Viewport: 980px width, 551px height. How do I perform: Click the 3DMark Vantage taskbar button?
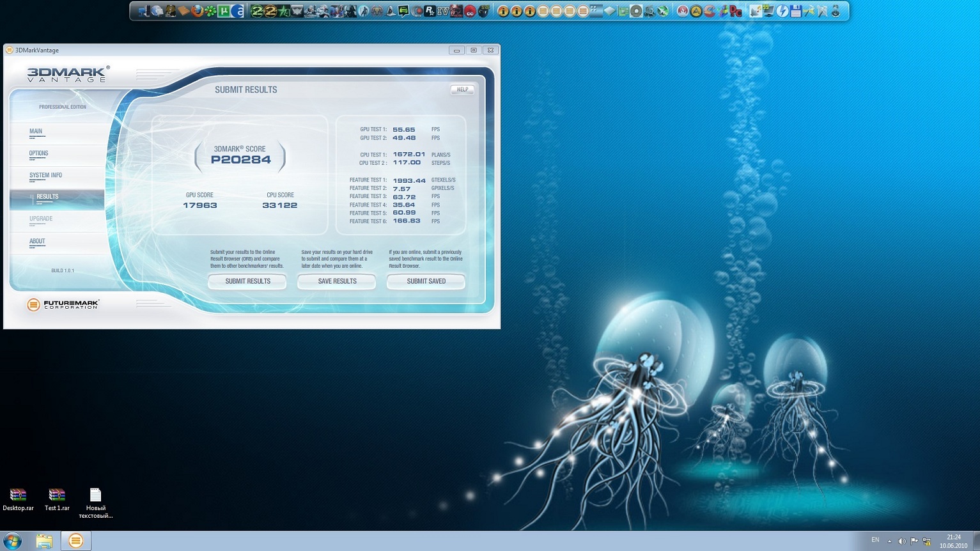(75, 541)
